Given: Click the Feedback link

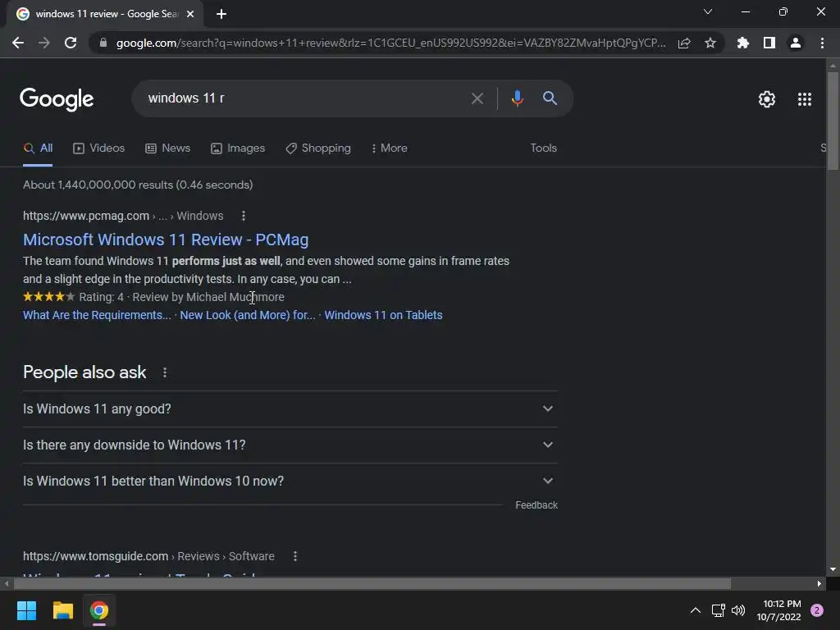Looking at the screenshot, I should coord(536,505).
